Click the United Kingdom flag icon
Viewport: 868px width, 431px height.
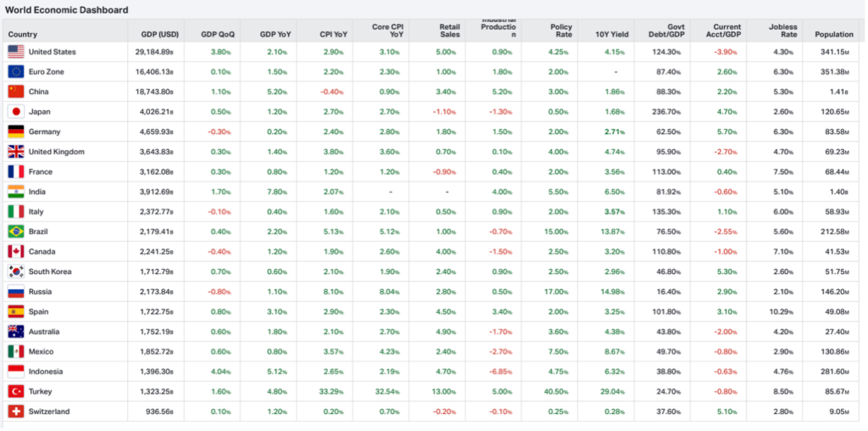coord(16,152)
